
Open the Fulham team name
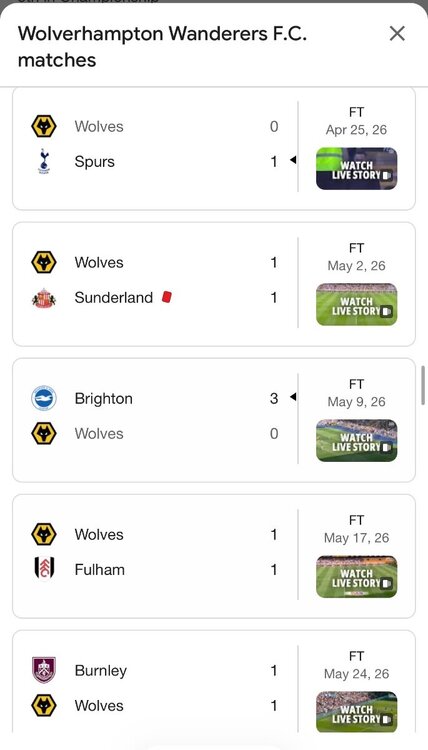coord(99,570)
